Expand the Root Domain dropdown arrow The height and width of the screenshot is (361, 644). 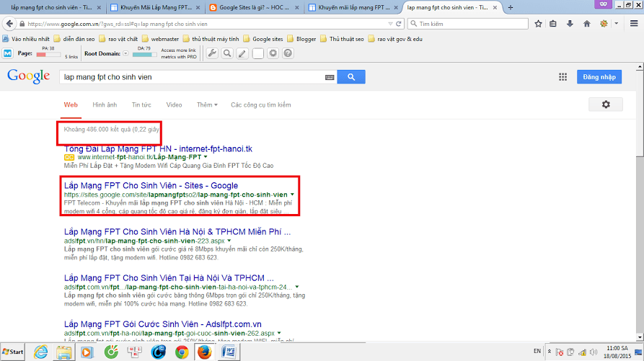coord(125,53)
